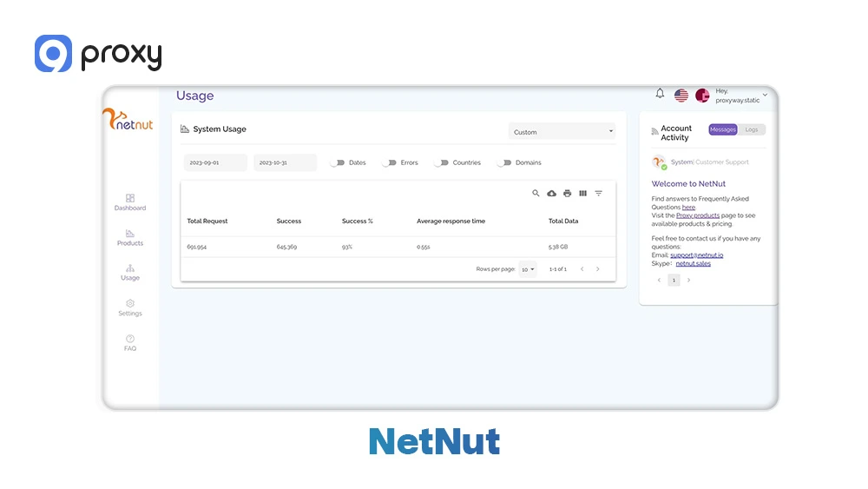Select the Logs tab
The image size is (868, 489).
click(x=751, y=129)
